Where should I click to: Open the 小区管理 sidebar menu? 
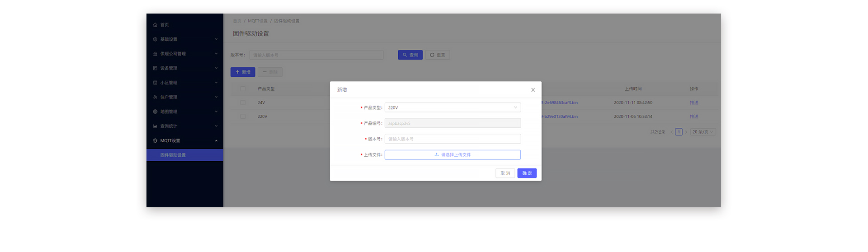(x=185, y=83)
